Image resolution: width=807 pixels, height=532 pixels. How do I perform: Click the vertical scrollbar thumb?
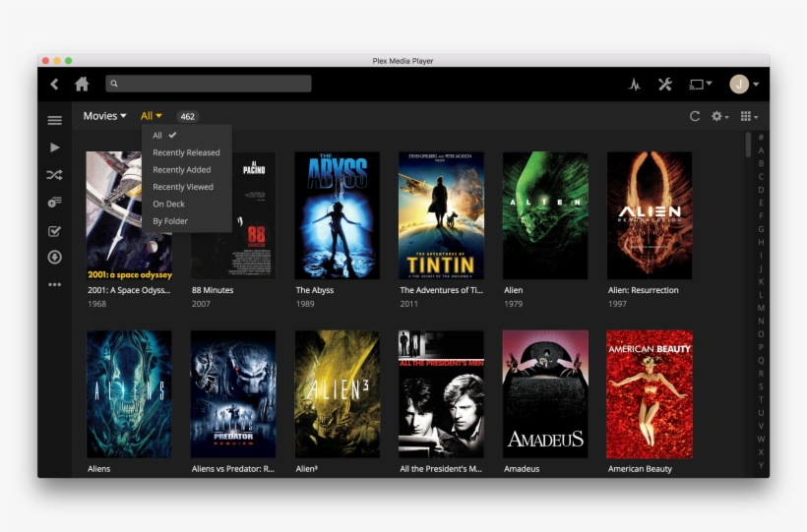pyautogui.click(x=748, y=146)
